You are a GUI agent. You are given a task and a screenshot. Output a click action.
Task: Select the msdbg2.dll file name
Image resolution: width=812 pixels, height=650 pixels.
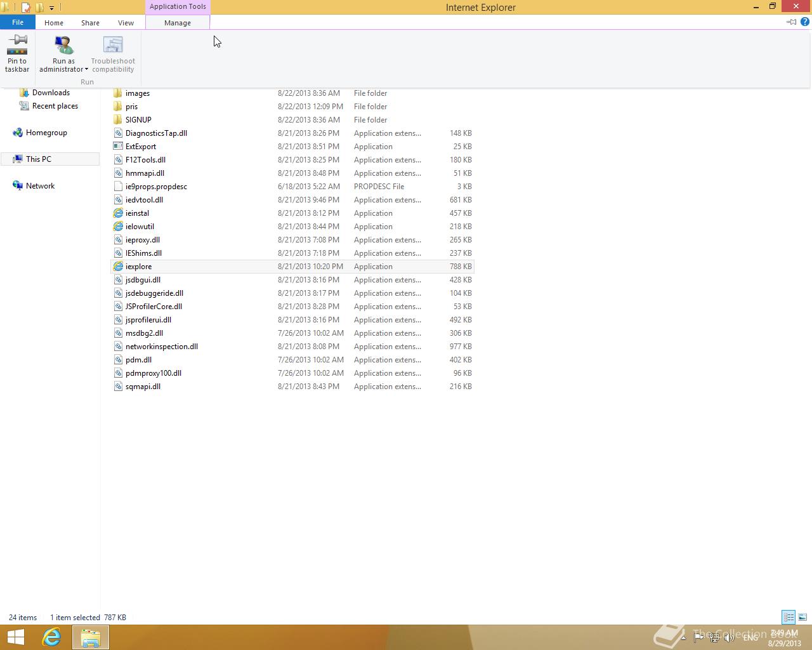point(144,333)
